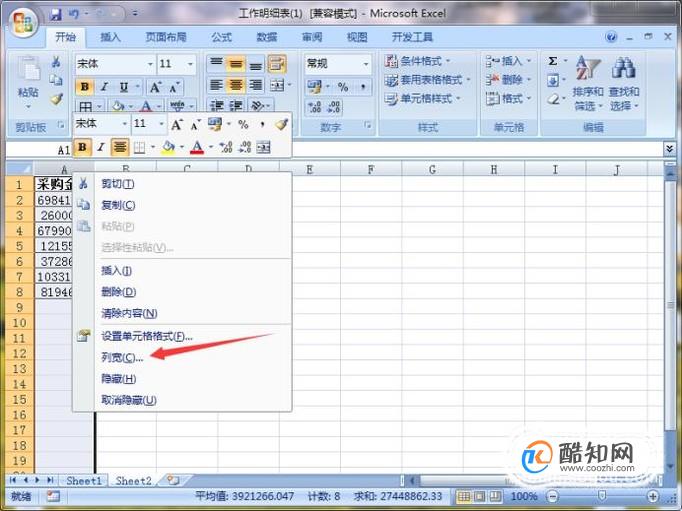Image resolution: width=682 pixels, height=511 pixels.
Task: Open 条件格式 conditional formatting dropdown
Action: (x=418, y=61)
